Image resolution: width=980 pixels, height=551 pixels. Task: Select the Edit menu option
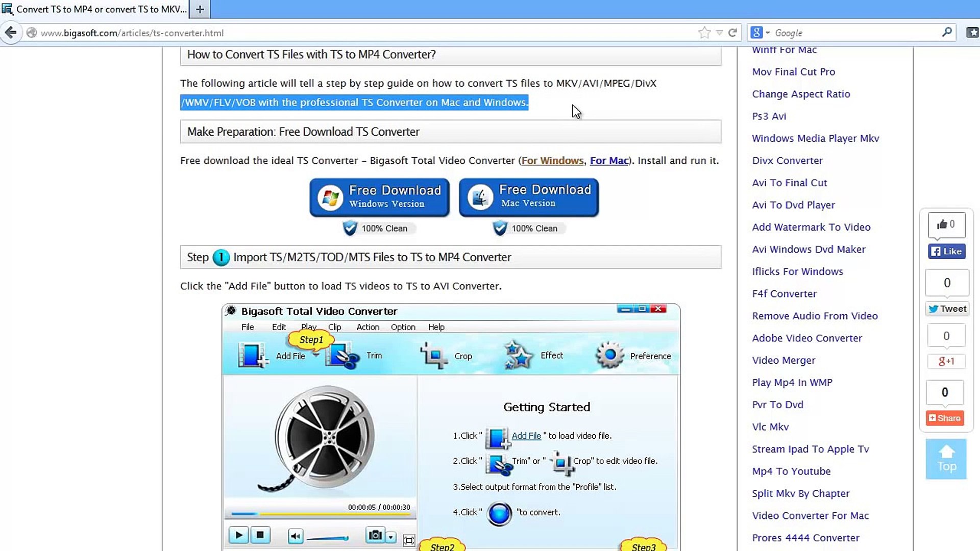click(x=279, y=327)
